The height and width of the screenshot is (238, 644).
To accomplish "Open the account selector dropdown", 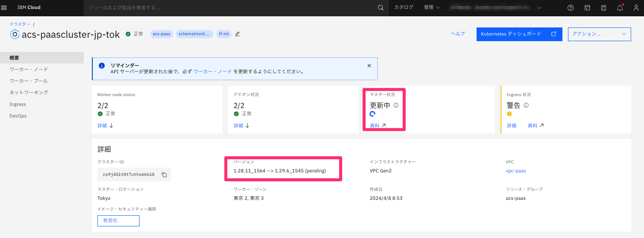I will pos(495,8).
